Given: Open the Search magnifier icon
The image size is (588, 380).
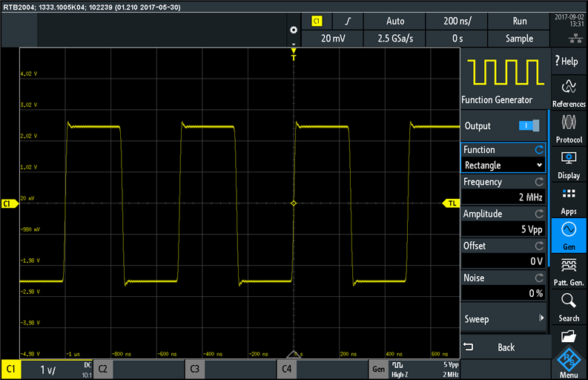Looking at the screenshot, I should pos(569,306).
